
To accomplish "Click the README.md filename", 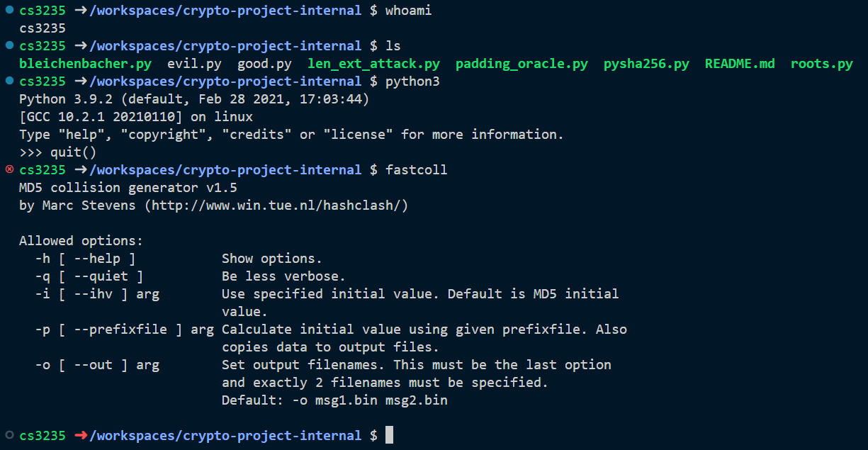I will (740, 64).
